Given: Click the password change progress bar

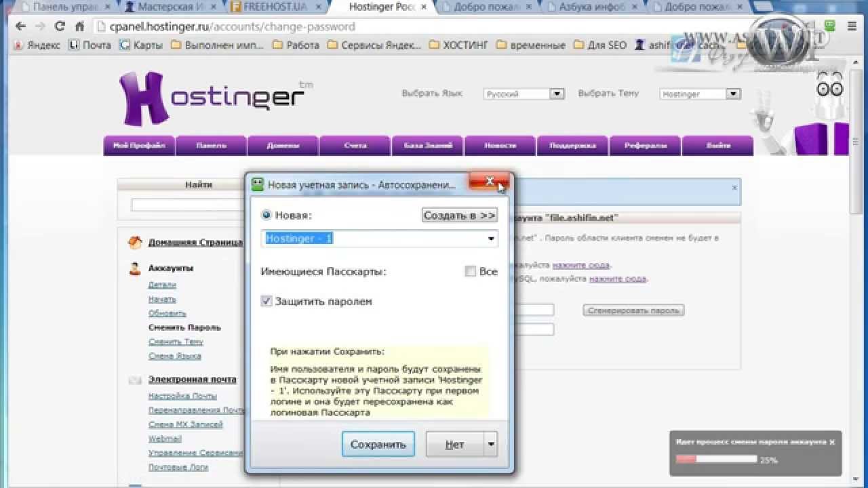Looking at the screenshot, I should (716, 460).
